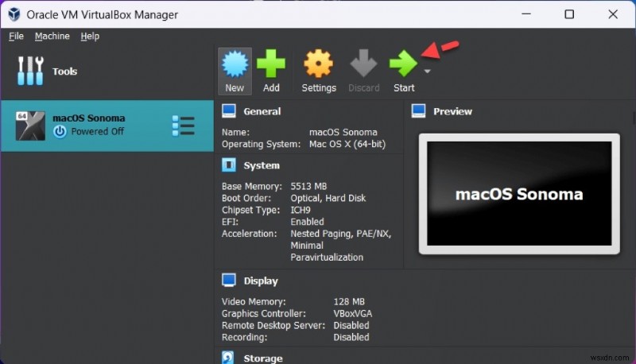This screenshot has width=636, height=364.
Task: Click the green Add machine icon
Action: 271,64
